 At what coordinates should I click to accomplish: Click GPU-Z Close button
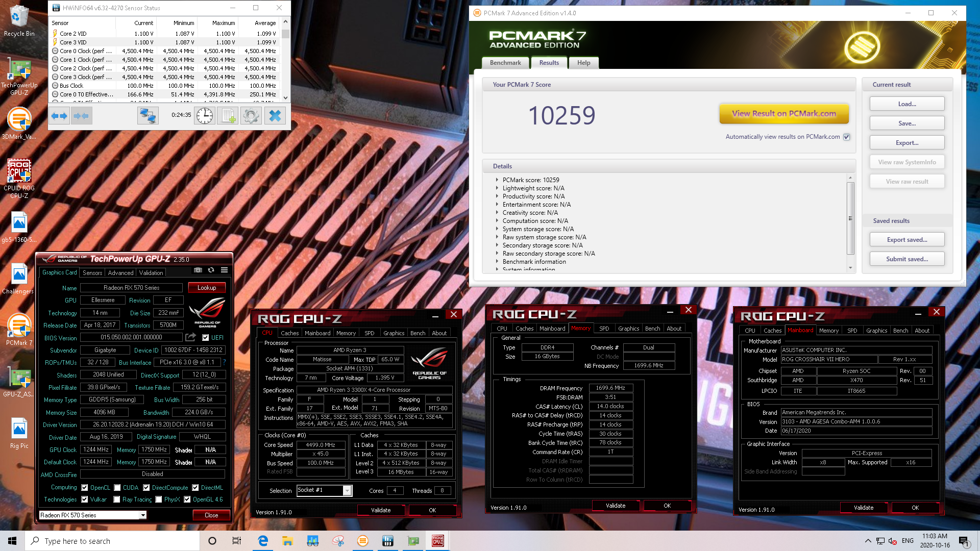(x=211, y=515)
